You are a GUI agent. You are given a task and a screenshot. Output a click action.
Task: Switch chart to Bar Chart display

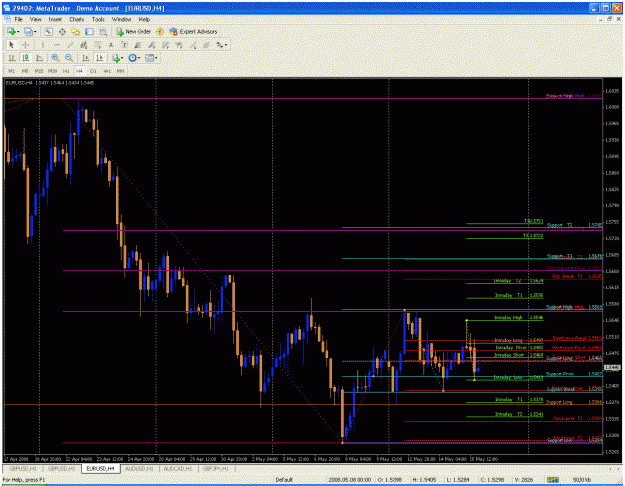tap(12, 58)
